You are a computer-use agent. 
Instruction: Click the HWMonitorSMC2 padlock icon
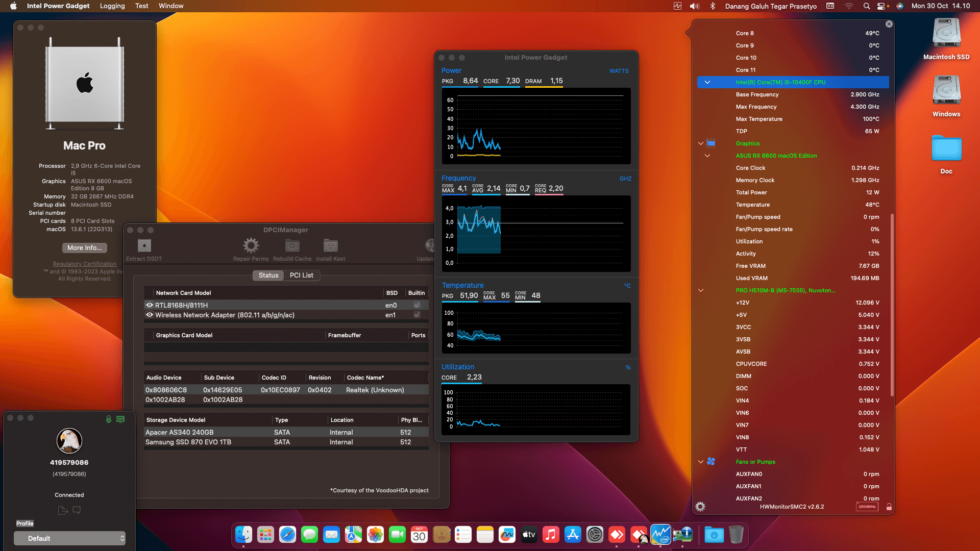click(889, 507)
